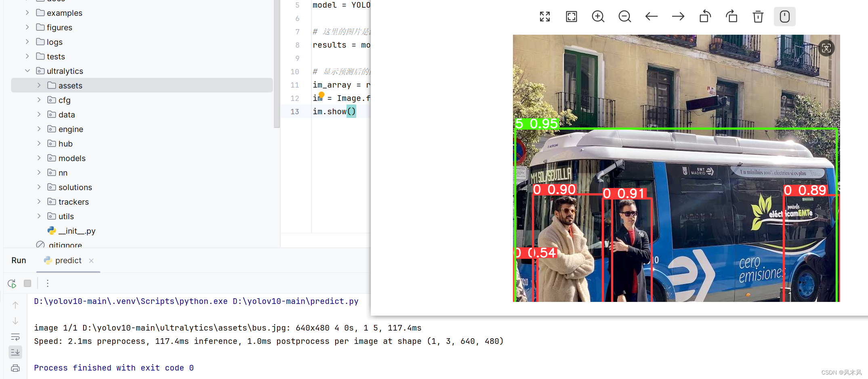Zoom in on the previewed image
Screen dimensions: 868x379
[598, 17]
